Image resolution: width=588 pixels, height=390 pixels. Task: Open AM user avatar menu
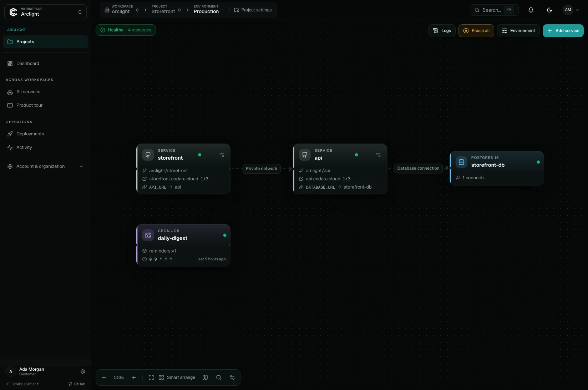pyautogui.click(x=571, y=10)
